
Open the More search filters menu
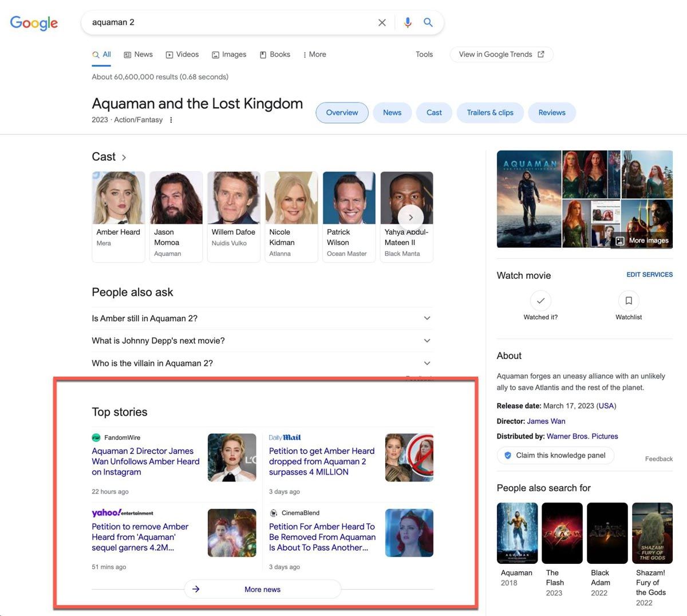pyautogui.click(x=314, y=54)
